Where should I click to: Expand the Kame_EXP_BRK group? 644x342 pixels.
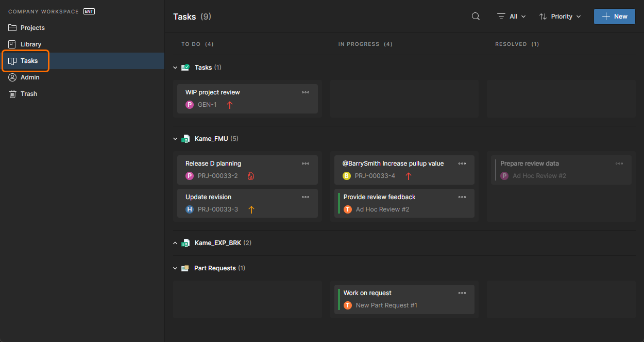[175, 243]
